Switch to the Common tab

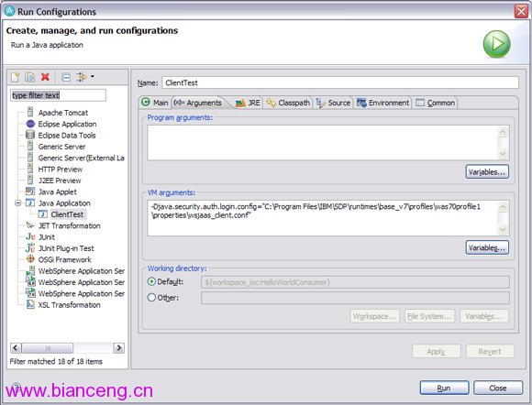click(436, 103)
